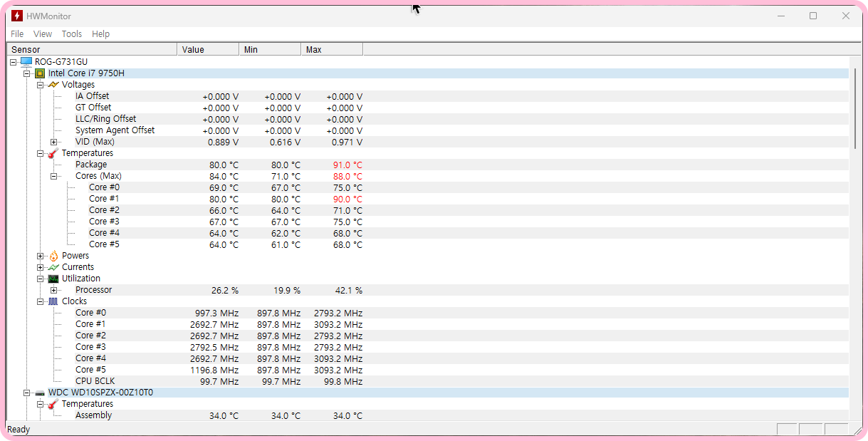The width and height of the screenshot is (868, 441).
Task: Click the WDC drive Temperatures thermometer icon
Action: click(x=53, y=404)
